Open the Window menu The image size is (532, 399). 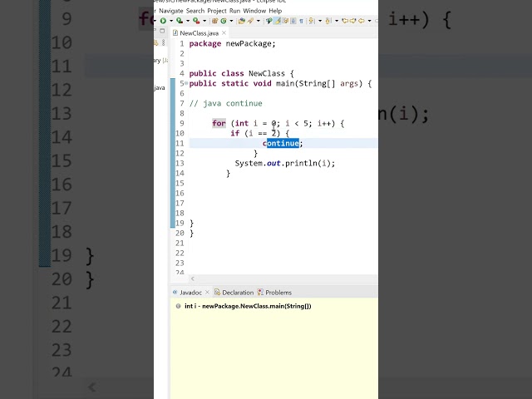tap(254, 11)
